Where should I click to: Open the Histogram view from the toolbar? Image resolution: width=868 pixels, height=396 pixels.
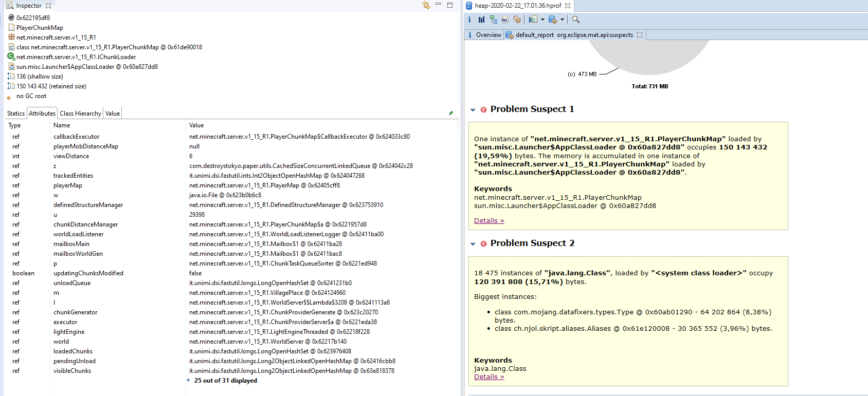481,20
